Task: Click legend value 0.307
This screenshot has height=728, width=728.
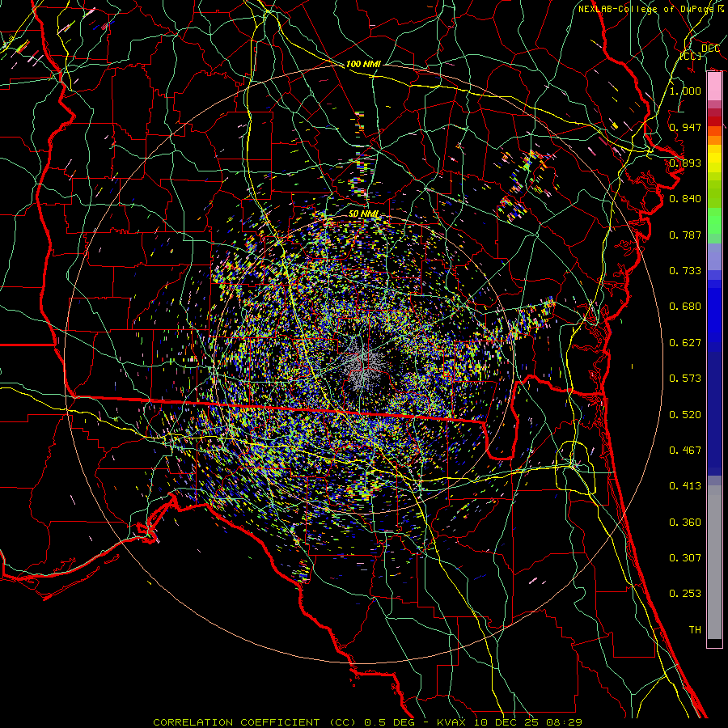Action: tap(685, 558)
